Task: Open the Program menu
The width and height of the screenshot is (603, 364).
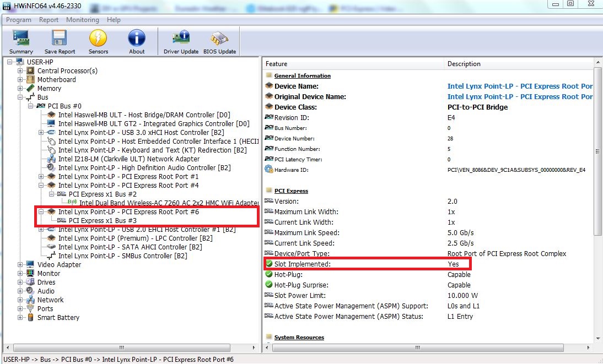Action: pyautogui.click(x=18, y=20)
